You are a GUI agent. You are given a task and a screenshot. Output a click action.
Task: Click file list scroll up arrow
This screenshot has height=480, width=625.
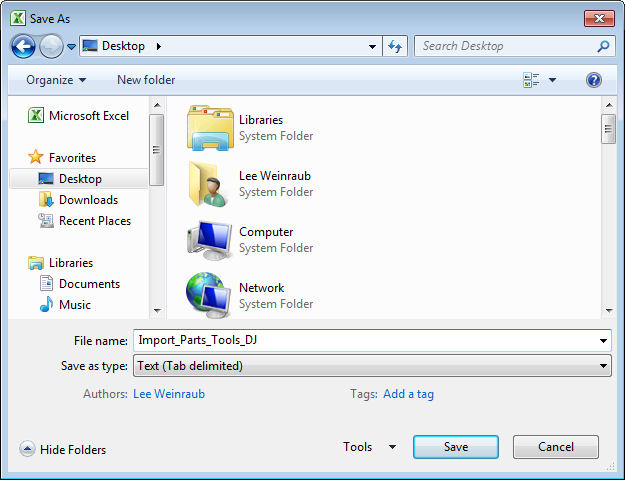coord(609,105)
